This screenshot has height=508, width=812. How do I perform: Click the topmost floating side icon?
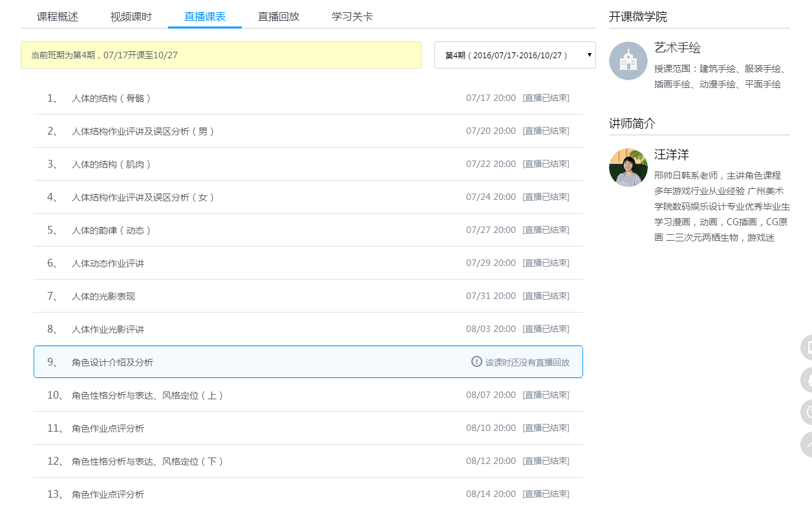point(807,348)
